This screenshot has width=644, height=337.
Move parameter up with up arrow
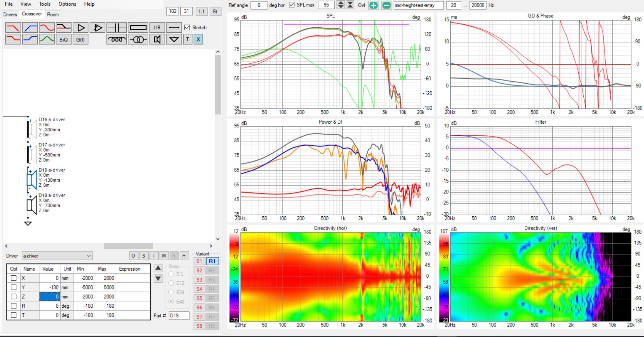[158, 268]
